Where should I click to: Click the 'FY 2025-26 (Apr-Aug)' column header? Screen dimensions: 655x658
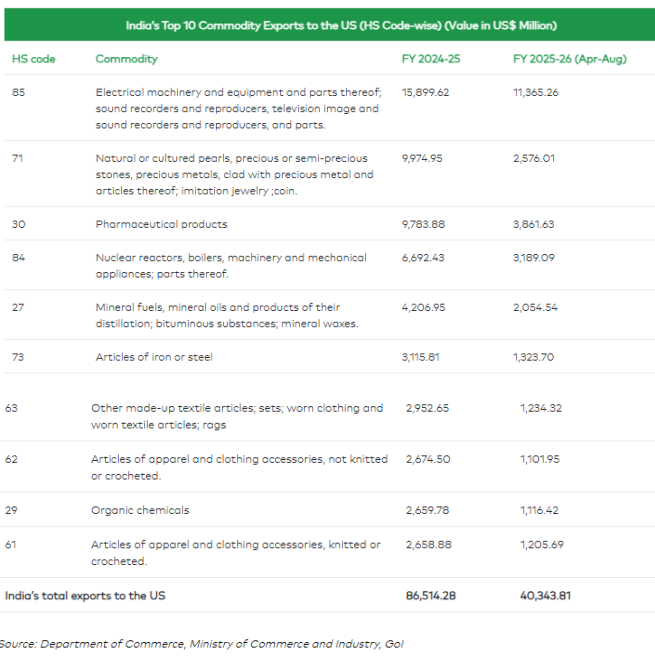[x=569, y=59]
